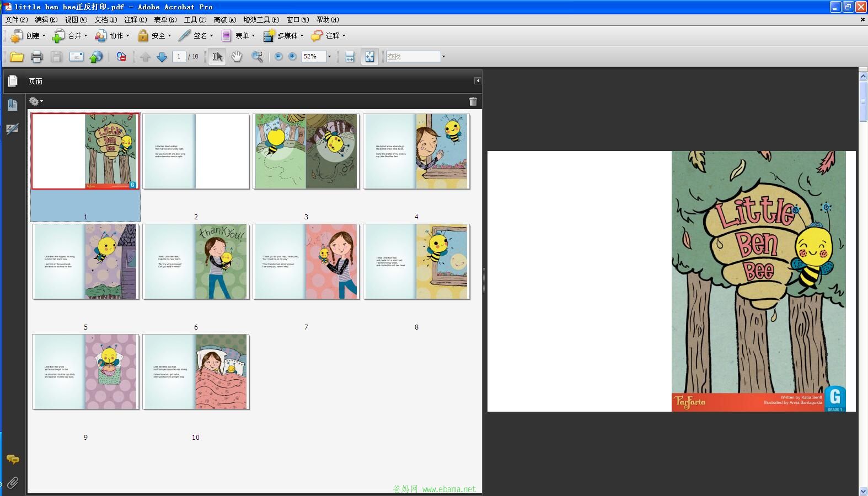This screenshot has width=868, height=496.
Task: Open the 窗口 (Window) menu
Action: 298,20
